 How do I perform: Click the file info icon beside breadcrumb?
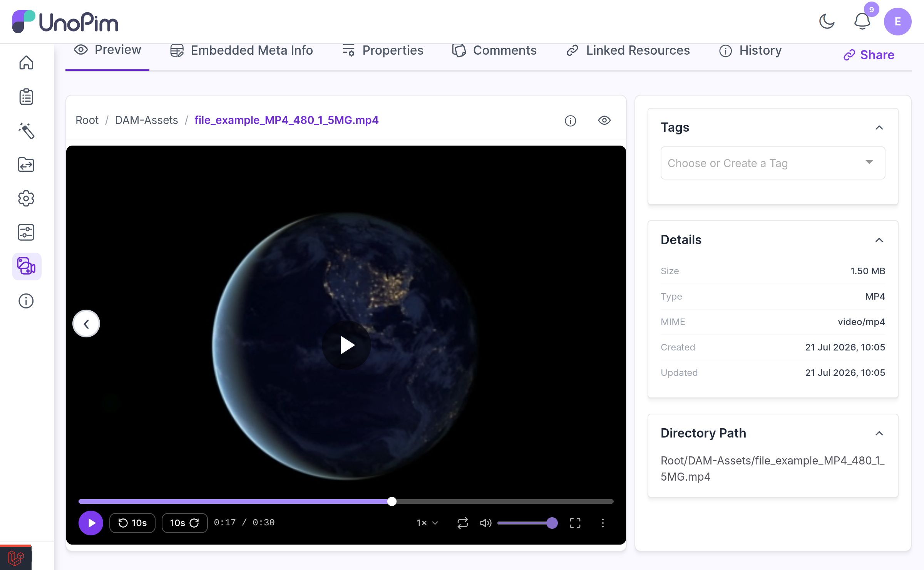pos(571,121)
